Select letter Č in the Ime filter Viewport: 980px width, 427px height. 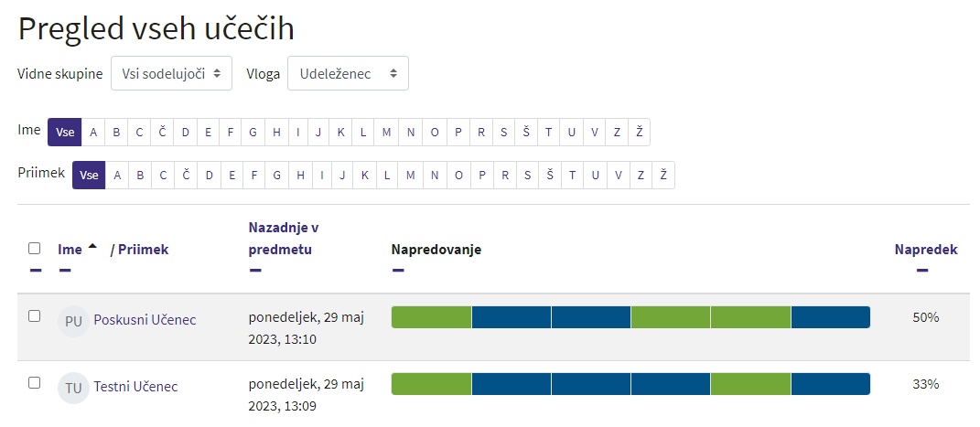point(162,132)
